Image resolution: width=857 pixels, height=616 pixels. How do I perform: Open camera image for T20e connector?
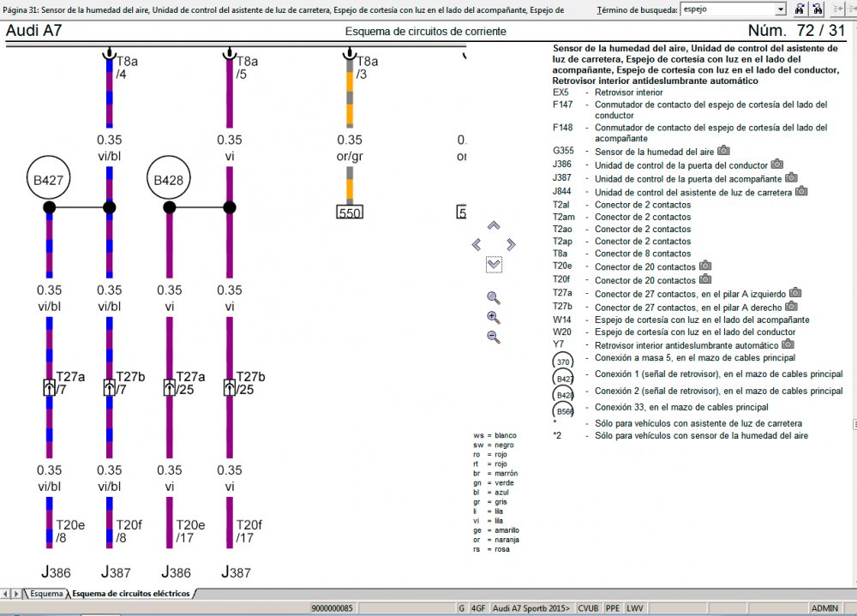pyautogui.click(x=705, y=266)
